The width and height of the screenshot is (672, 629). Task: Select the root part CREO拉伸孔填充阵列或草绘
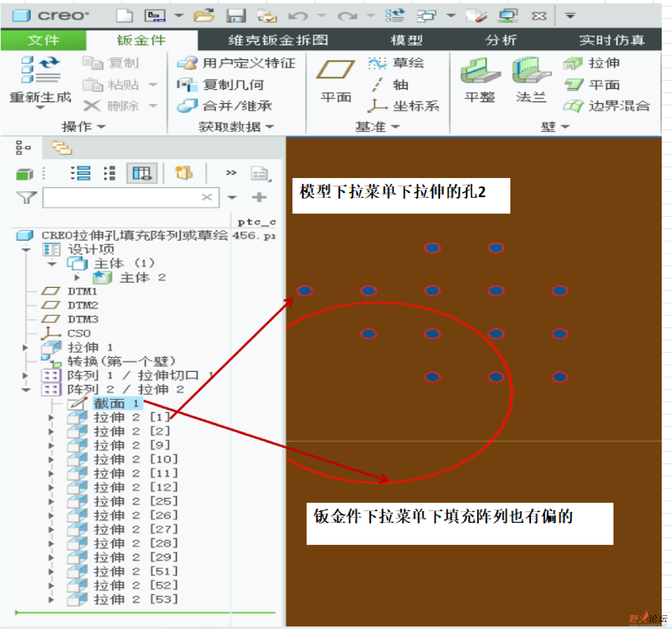134,235
